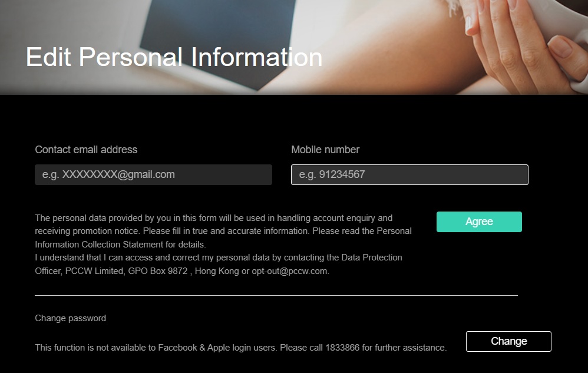The image size is (588, 373).
Task: Click the horizontal divider above Change password
Action: 276,295
